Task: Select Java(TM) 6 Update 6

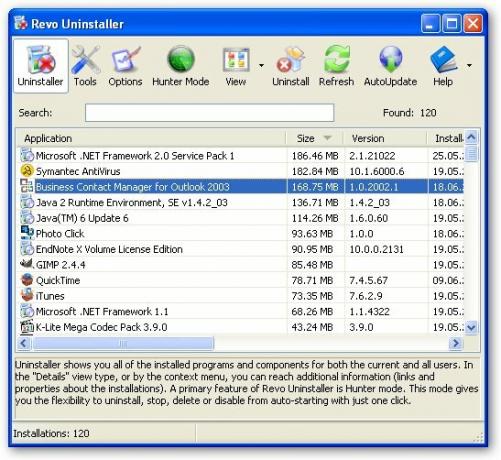Action: (241, 218)
